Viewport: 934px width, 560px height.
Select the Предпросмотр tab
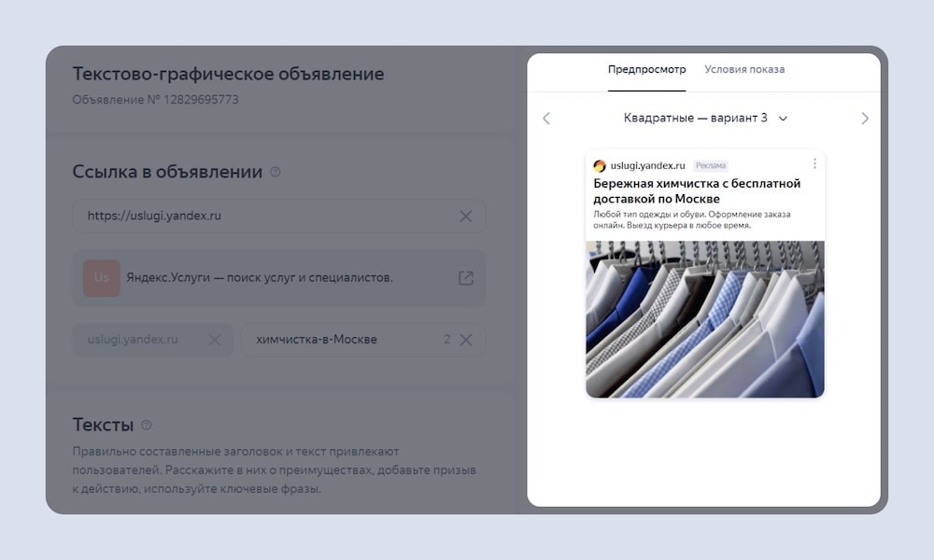point(646,70)
